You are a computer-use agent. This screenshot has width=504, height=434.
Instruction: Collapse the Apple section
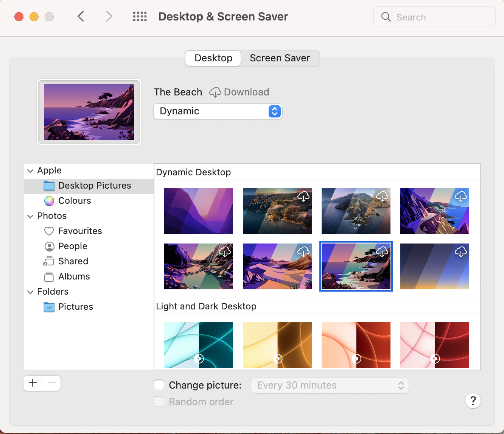pyautogui.click(x=30, y=171)
